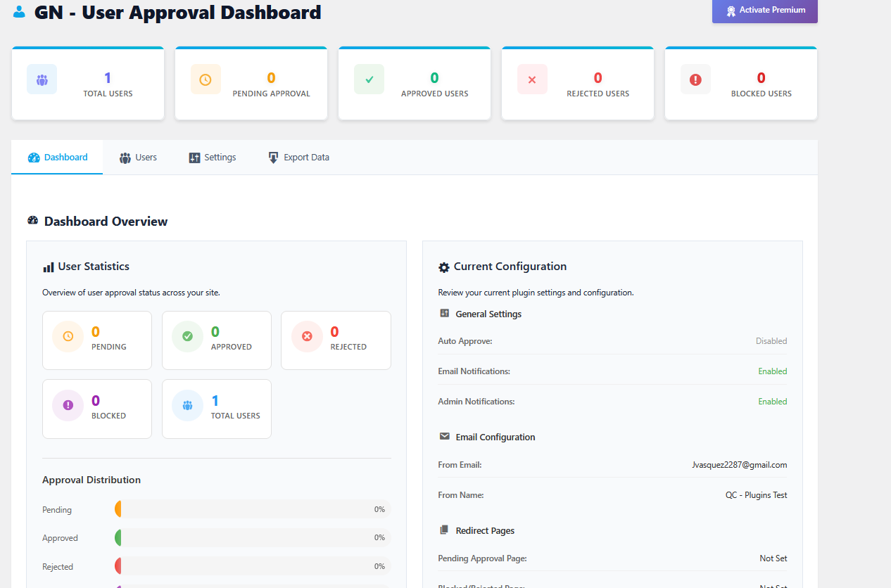This screenshot has height=588, width=891.
Task: Click the Total Users people icon
Action: [42, 79]
